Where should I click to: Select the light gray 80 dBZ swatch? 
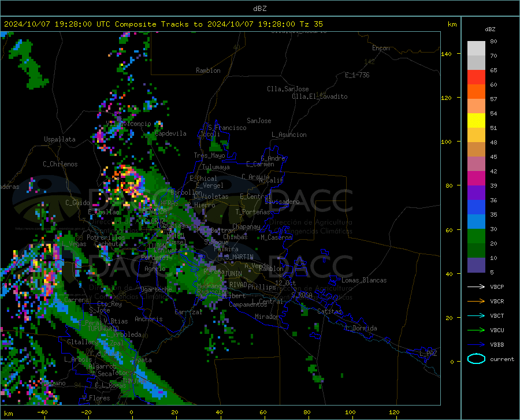point(476,49)
